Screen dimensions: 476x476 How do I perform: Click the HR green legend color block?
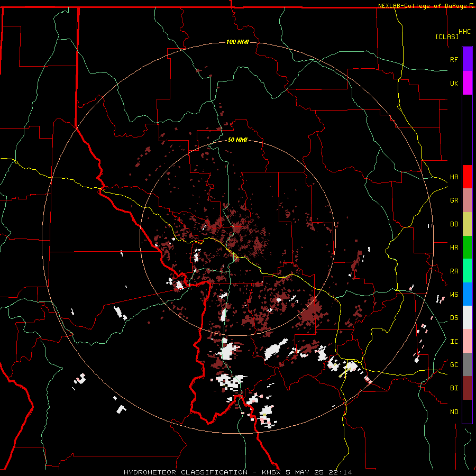(467, 248)
